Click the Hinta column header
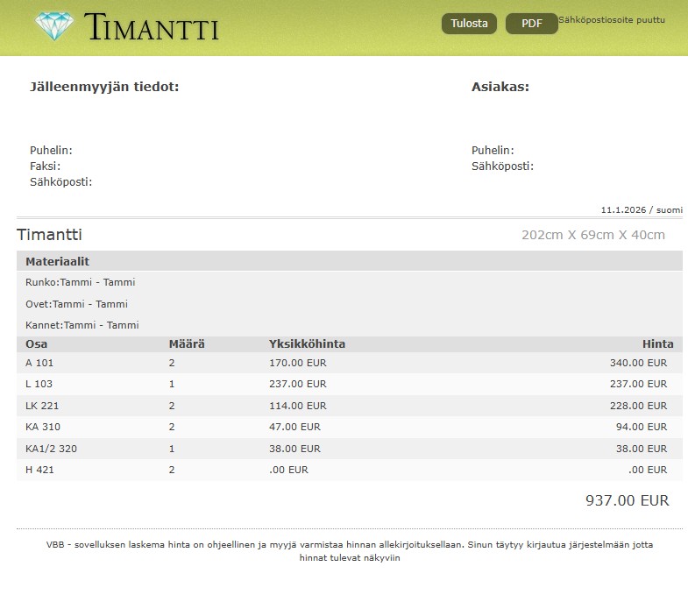688x616 pixels. pos(657,344)
